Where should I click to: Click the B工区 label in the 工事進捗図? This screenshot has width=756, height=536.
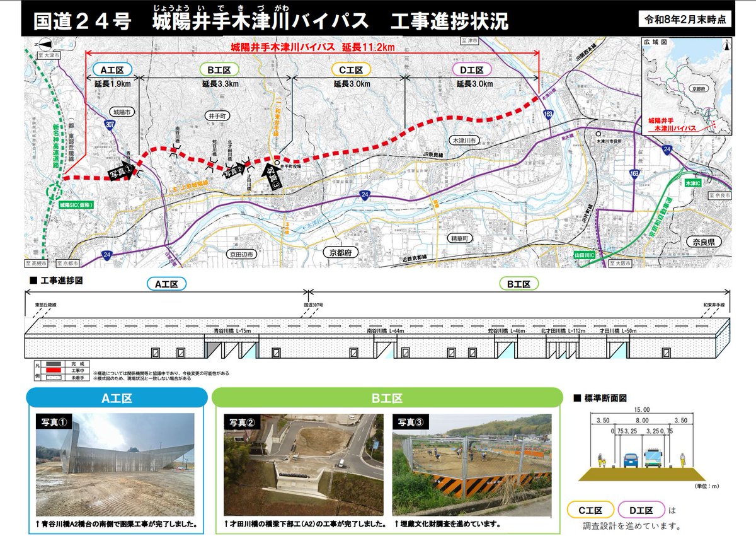pos(519,284)
